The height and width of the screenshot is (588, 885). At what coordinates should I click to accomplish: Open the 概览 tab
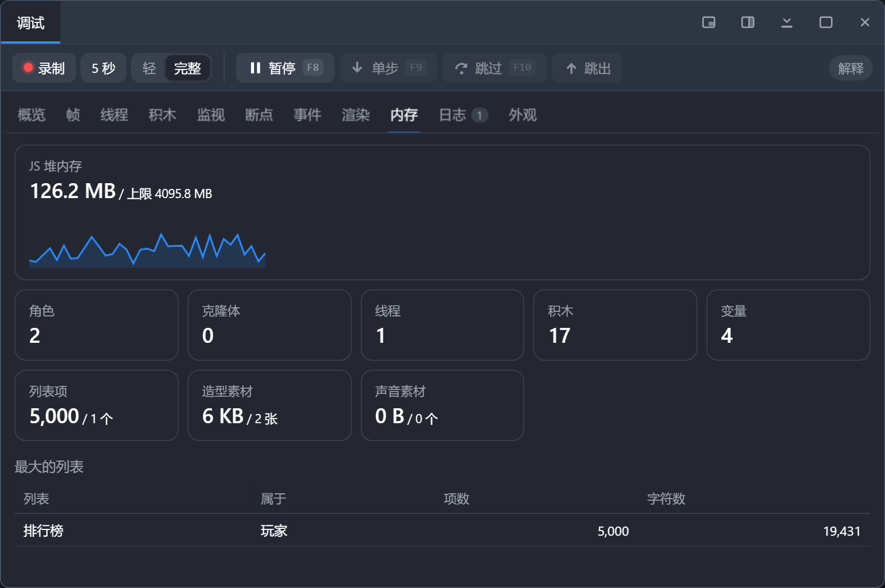[32, 115]
